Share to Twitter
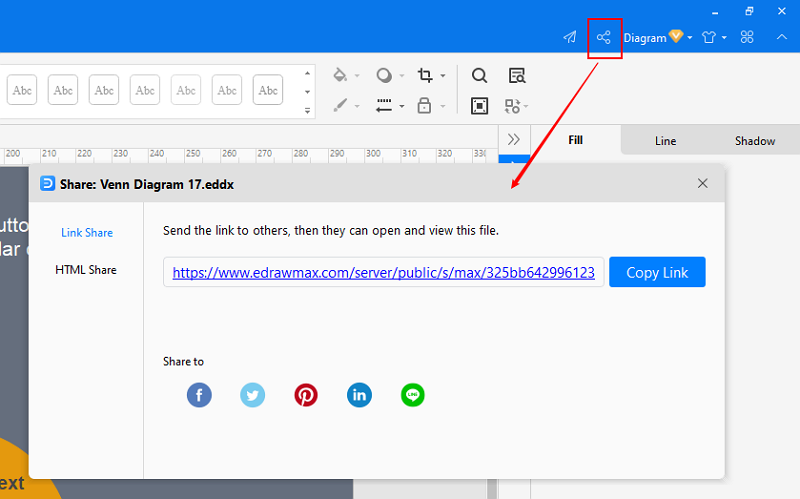800x499 pixels. 253,395
